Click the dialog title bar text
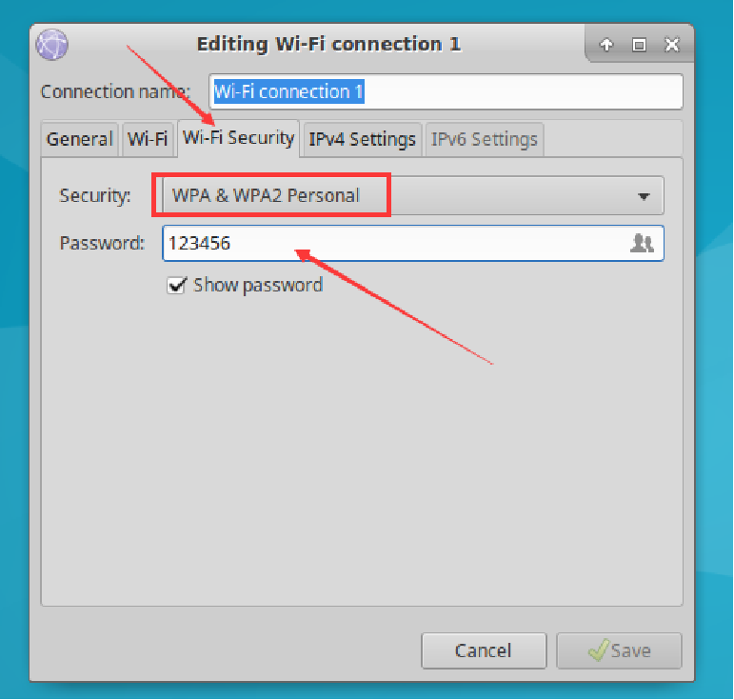 point(328,45)
